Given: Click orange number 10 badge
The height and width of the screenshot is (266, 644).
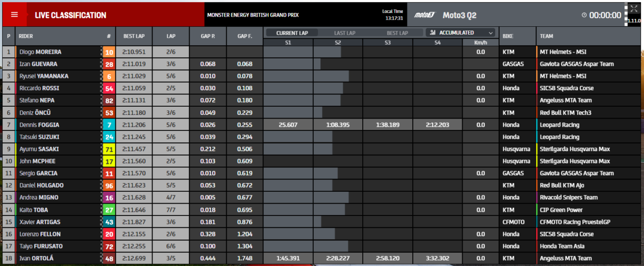Looking at the screenshot, I should 109,52.
